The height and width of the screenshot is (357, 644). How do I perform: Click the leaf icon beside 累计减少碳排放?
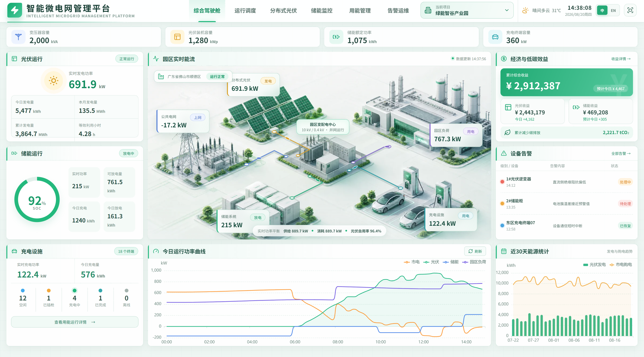coord(507,133)
